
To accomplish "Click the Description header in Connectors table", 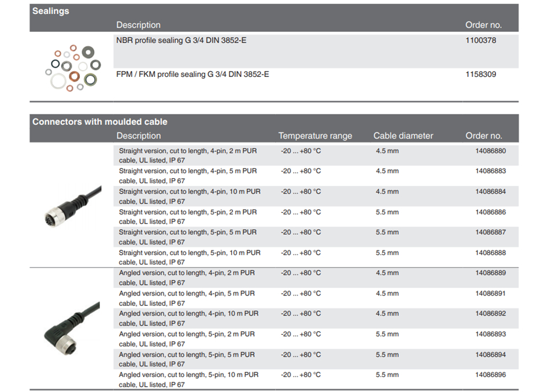I will coord(138,136).
